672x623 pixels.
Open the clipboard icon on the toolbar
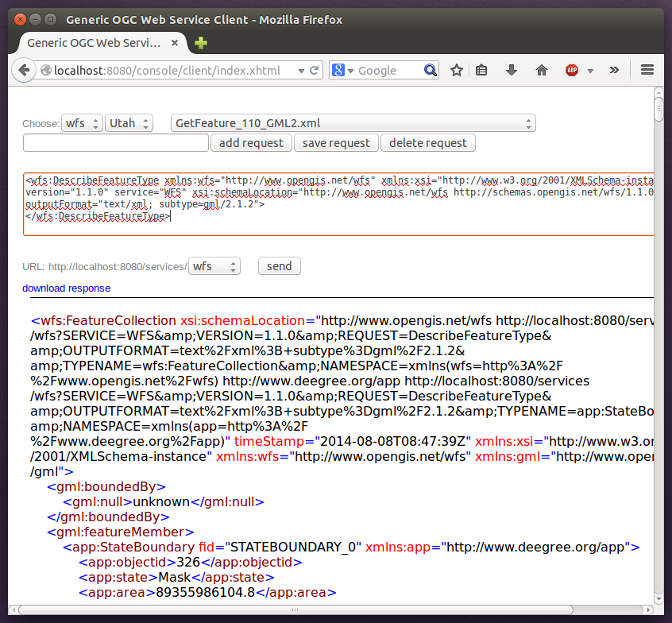(x=481, y=70)
